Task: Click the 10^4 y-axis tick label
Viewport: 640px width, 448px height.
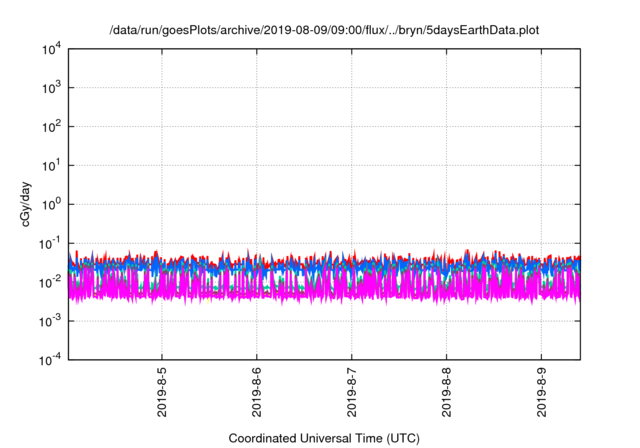Action: pos(52,49)
